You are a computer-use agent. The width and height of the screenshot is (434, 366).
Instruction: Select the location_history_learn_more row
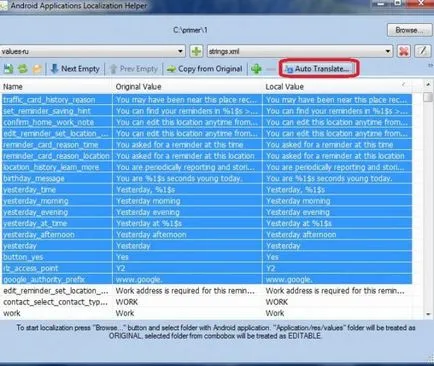pos(207,167)
